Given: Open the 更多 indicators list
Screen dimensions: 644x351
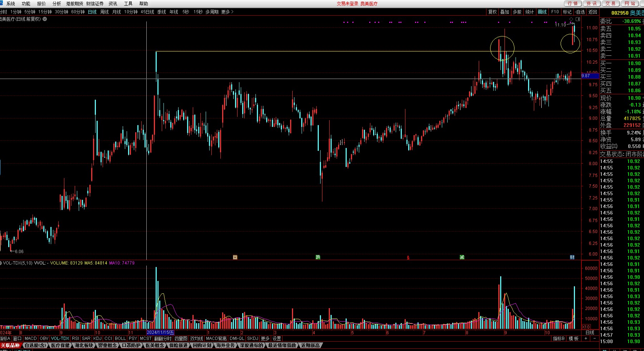Looking at the screenshot, I should (x=265, y=338).
